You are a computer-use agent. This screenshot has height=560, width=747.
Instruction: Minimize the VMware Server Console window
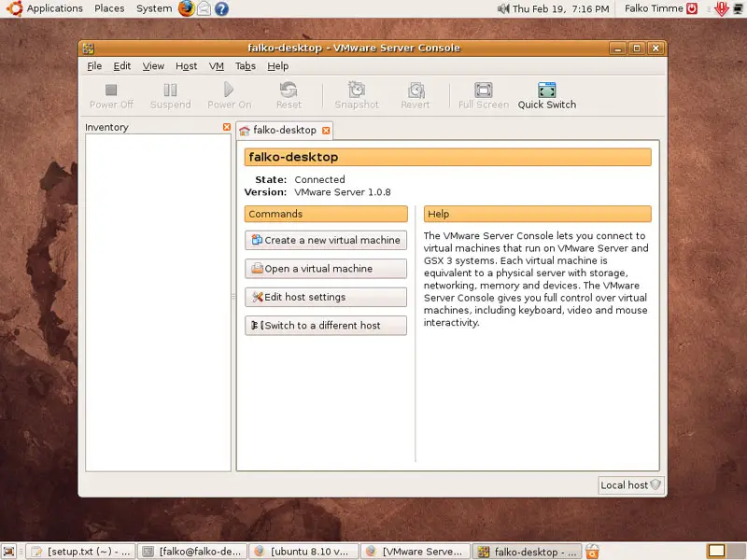[618, 49]
